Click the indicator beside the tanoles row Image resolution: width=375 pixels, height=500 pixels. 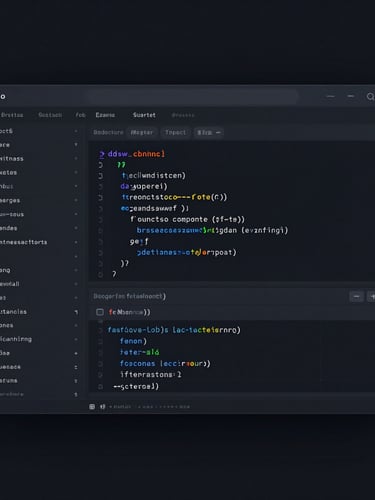pyautogui.click(x=76, y=312)
